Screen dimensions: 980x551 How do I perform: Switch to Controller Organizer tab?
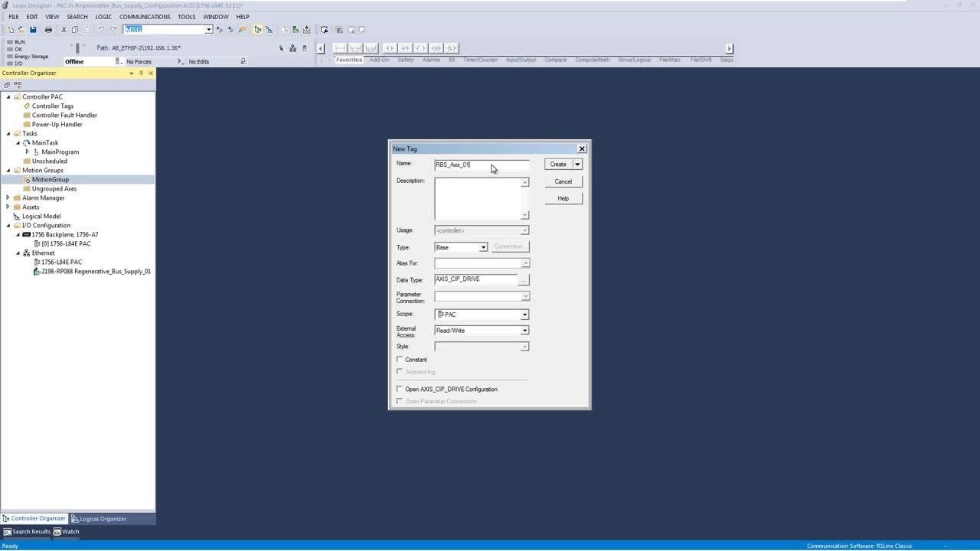click(34, 519)
